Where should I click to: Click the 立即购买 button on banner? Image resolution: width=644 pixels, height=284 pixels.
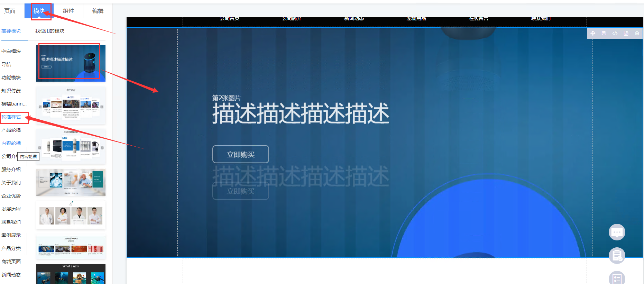coord(240,154)
